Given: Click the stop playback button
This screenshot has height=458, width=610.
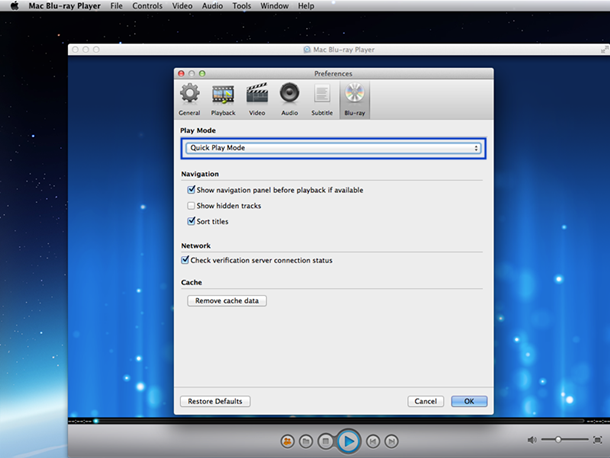Looking at the screenshot, I should pyautogui.click(x=325, y=441).
